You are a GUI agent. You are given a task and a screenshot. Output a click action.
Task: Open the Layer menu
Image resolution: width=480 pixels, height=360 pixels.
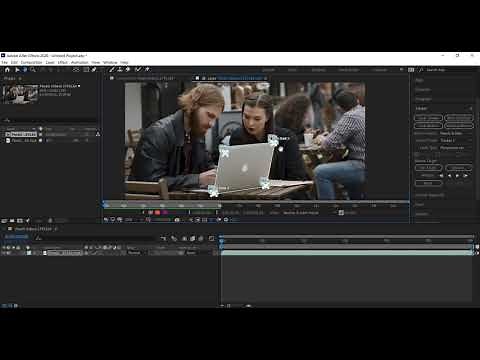tap(50, 62)
